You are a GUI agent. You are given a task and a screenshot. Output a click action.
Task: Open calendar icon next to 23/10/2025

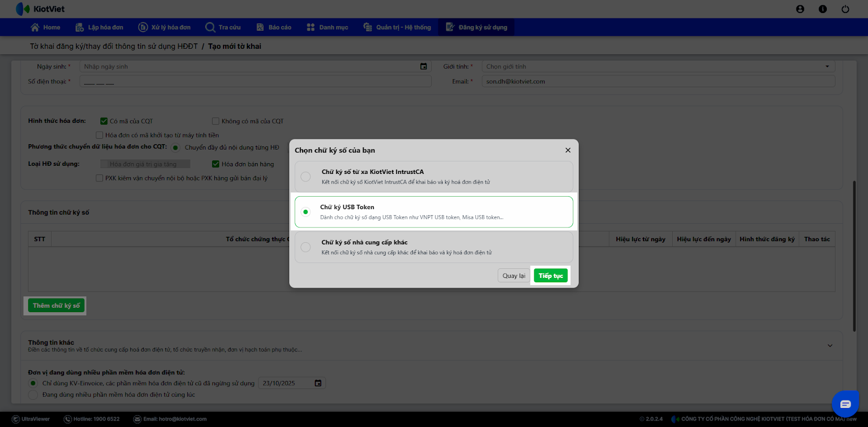coord(318,383)
